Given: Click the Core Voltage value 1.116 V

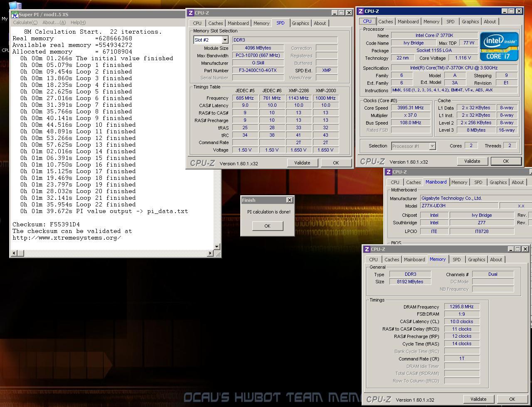Looking at the screenshot, I should (x=463, y=58).
